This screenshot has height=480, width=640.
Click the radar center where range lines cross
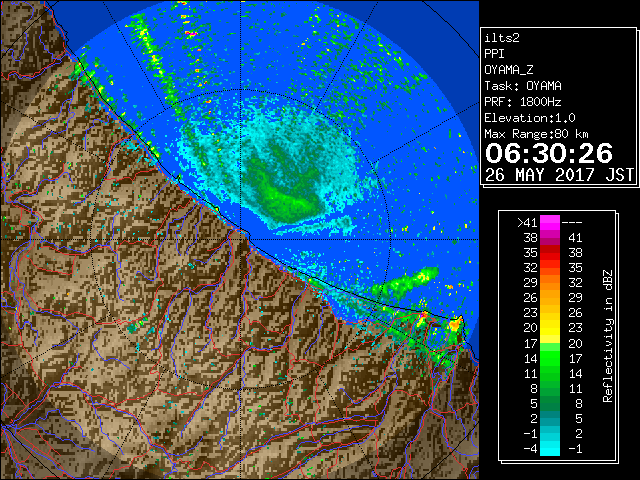[x=241, y=239]
